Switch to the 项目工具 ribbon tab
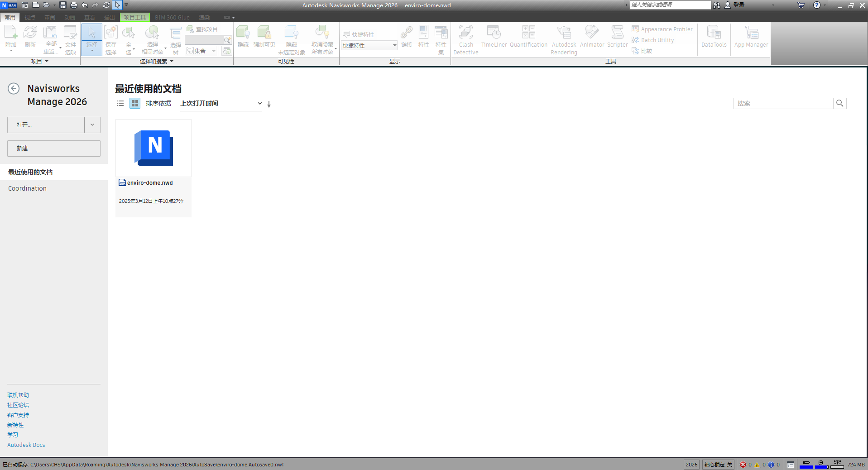Screen dimensions: 868x470 [135, 17]
